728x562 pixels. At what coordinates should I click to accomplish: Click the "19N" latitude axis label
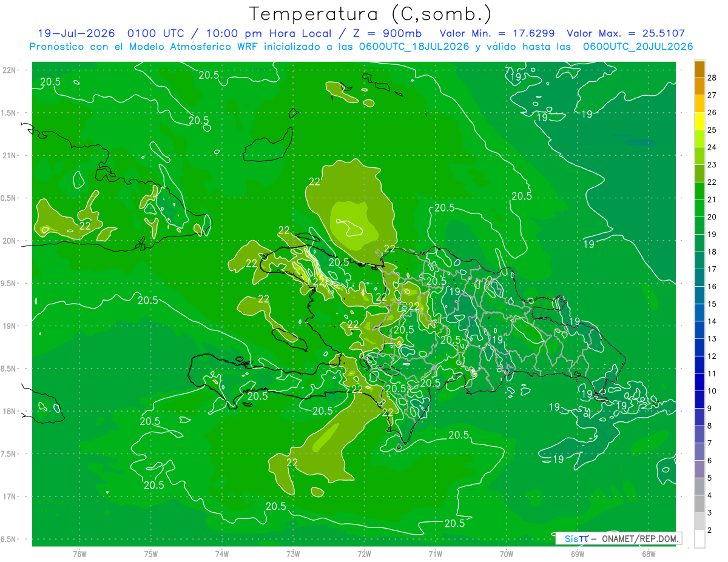(x=9, y=326)
